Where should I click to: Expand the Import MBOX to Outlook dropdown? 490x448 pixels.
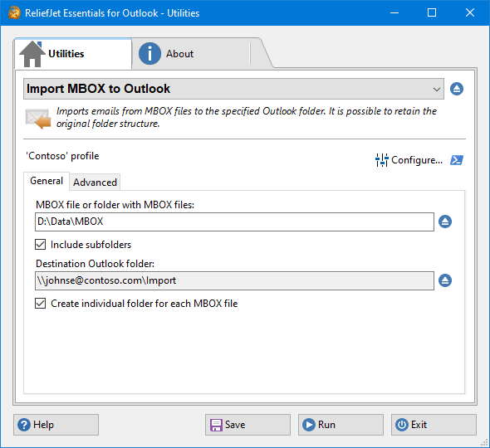coord(233,89)
